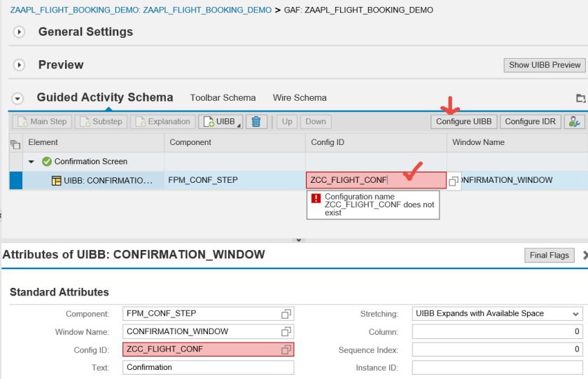Screen dimensions: 588x379
Task: Delete selected element with trash icon
Action: point(256,122)
